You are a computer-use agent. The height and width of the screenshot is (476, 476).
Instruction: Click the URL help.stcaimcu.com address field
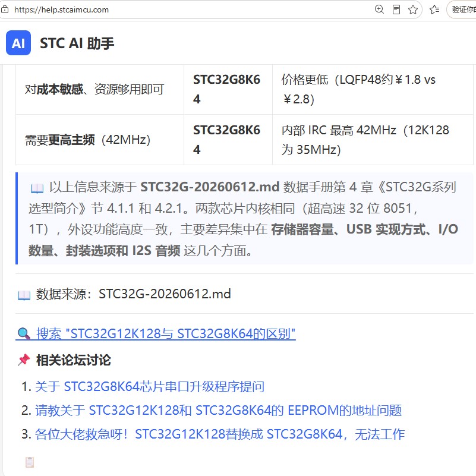coord(61,10)
